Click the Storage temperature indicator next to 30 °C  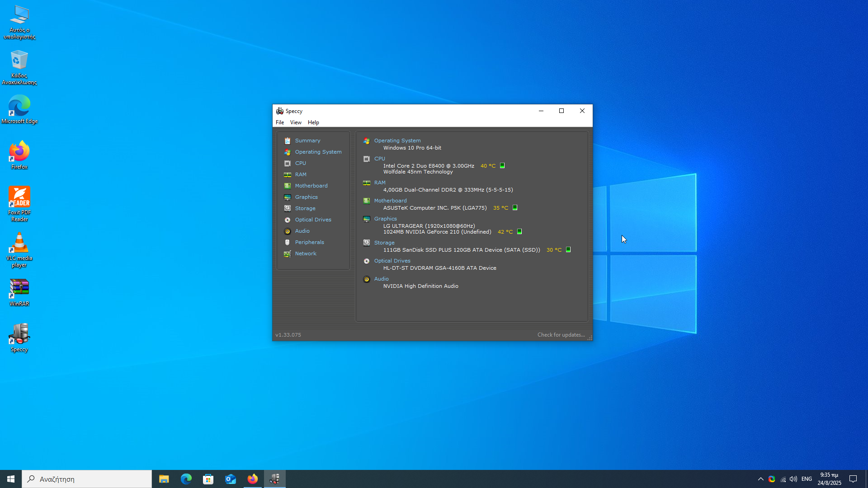pos(568,250)
